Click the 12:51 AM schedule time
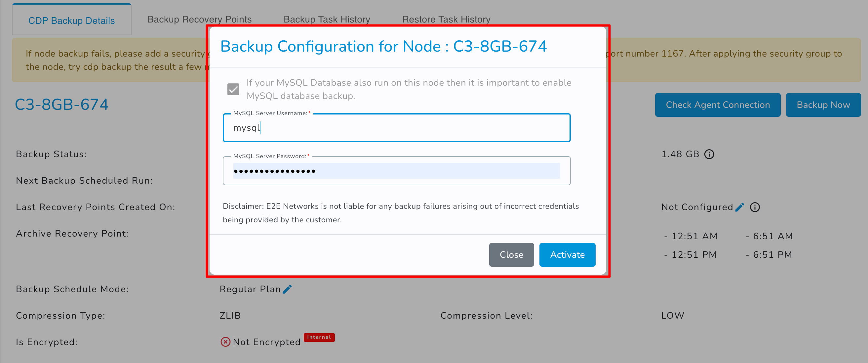Screen dimensions: 868x363 coord(694,236)
